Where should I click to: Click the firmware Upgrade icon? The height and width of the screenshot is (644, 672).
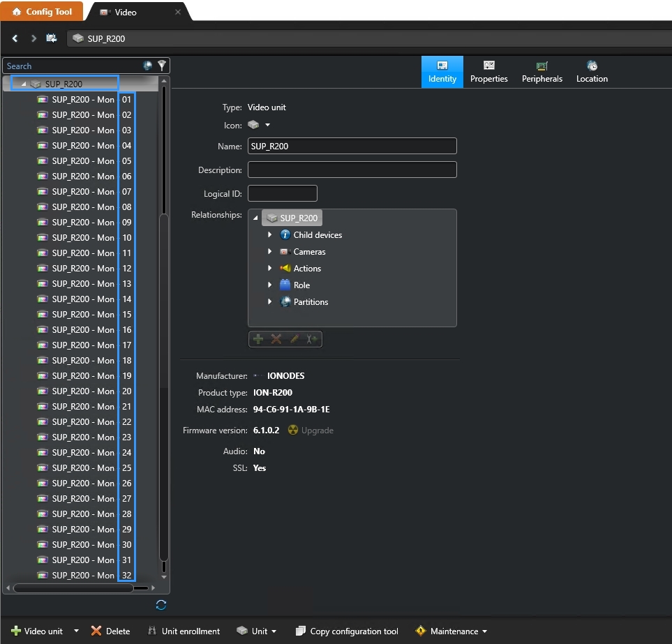coord(293,430)
